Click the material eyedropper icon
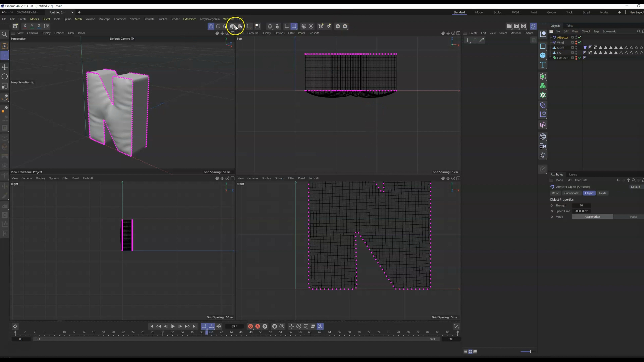 (x=482, y=40)
